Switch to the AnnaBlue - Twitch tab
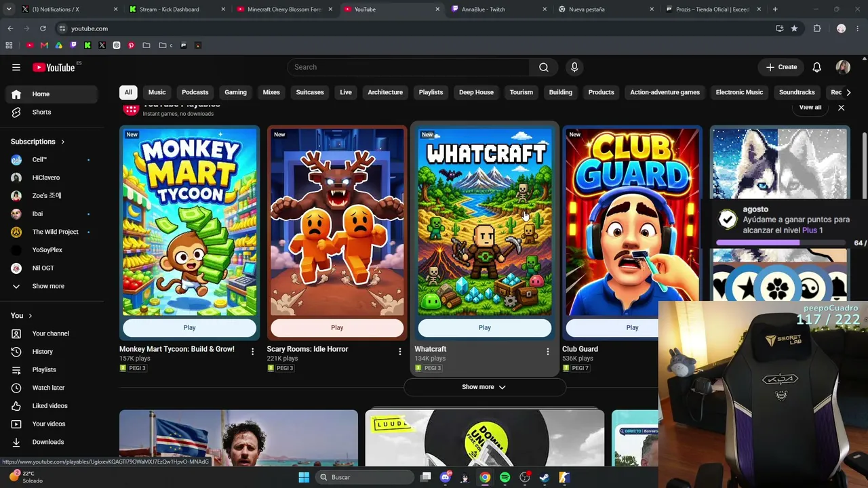 pos(497,9)
